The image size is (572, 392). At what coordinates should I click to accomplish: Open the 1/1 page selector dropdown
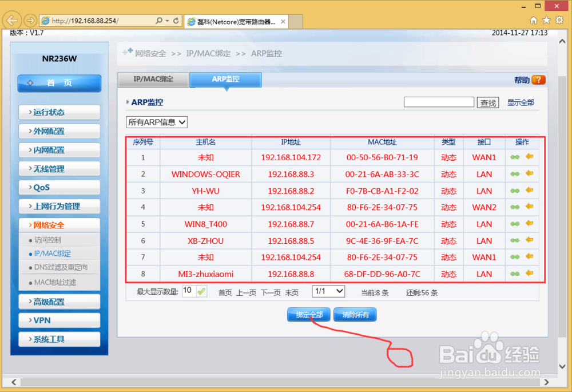point(328,291)
